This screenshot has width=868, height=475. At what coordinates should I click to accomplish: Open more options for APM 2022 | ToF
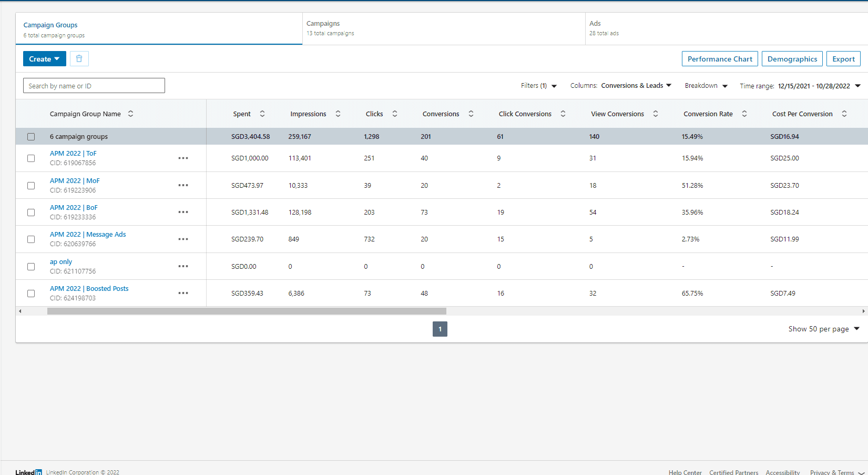pos(183,158)
